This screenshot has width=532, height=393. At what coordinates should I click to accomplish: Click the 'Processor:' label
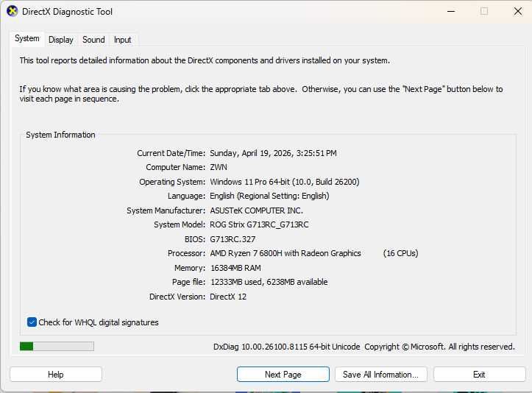(x=186, y=253)
